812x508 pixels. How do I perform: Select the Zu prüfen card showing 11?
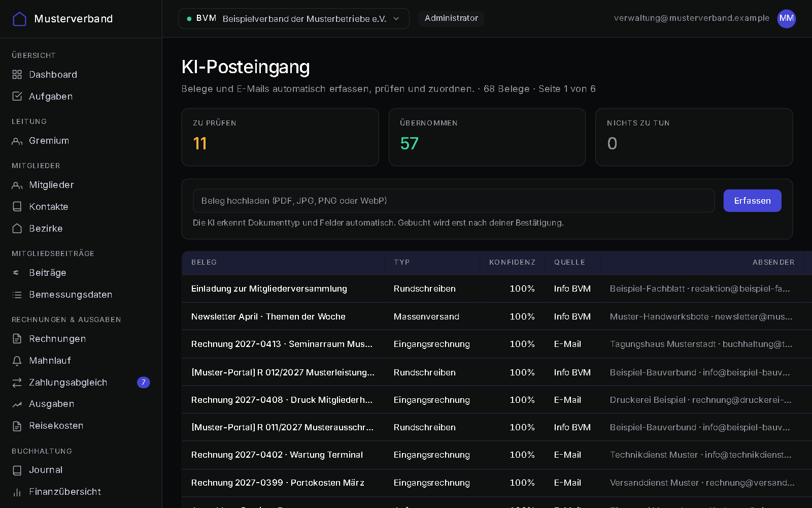280,137
